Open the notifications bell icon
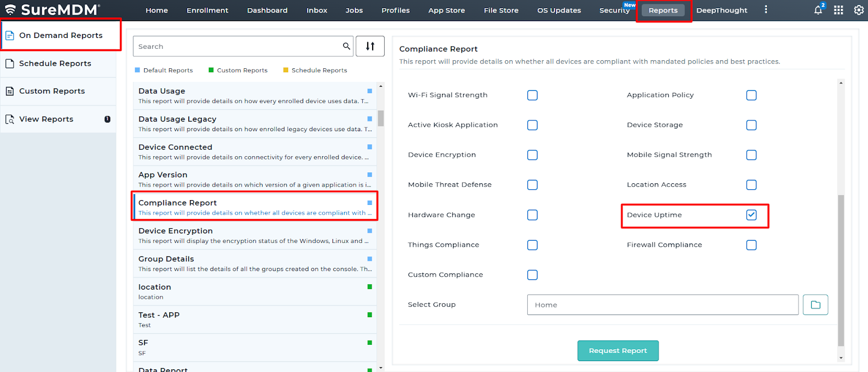868x372 pixels. pos(818,10)
